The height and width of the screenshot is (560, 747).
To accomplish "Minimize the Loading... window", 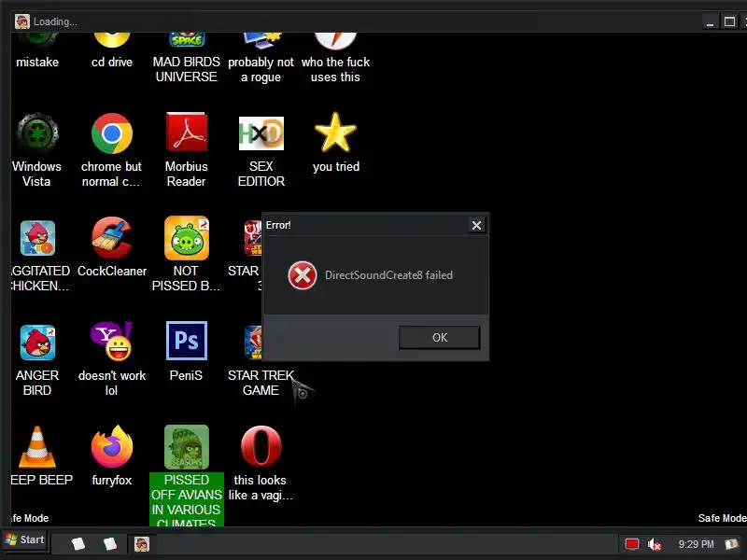I will [x=710, y=21].
